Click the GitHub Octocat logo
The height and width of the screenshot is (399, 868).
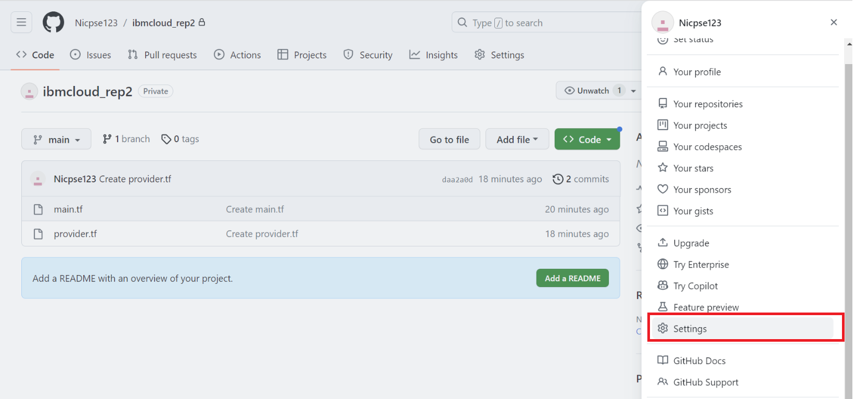tap(53, 22)
